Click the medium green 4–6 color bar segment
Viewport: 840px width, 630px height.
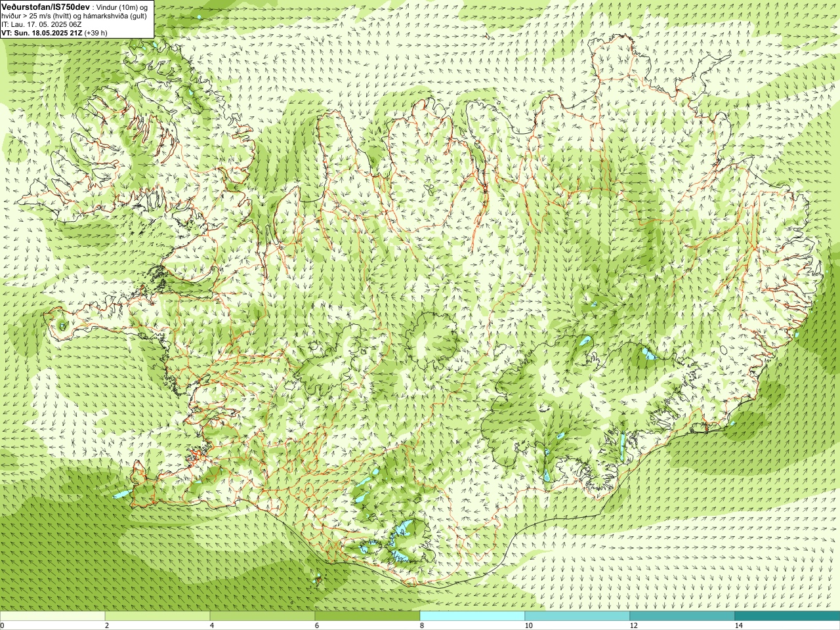pyautogui.click(x=262, y=616)
